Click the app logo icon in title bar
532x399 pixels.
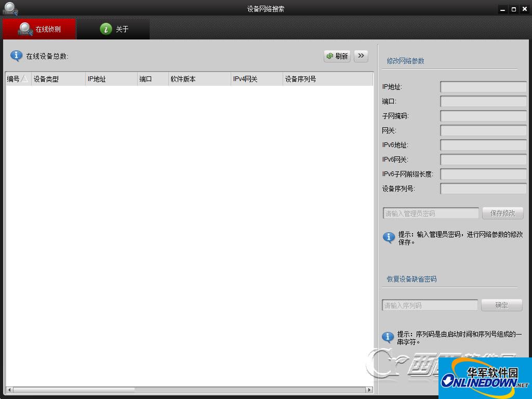tap(10, 8)
